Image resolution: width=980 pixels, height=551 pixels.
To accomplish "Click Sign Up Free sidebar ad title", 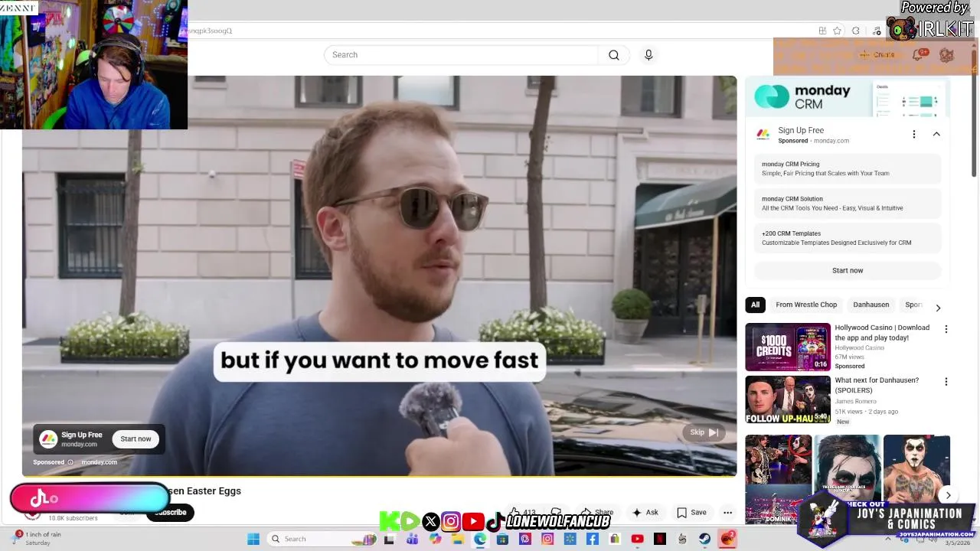I will pyautogui.click(x=801, y=131).
